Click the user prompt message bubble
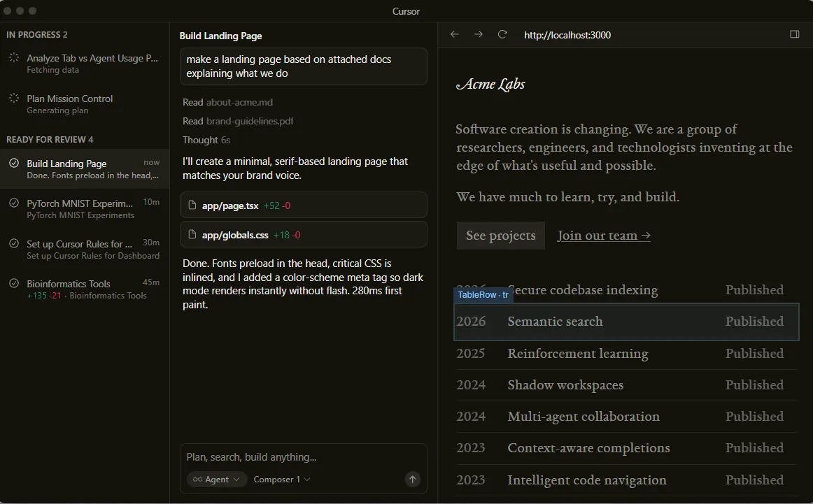Image resolution: width=813 pixels, height=504 pixels. (x=304, y=66)
